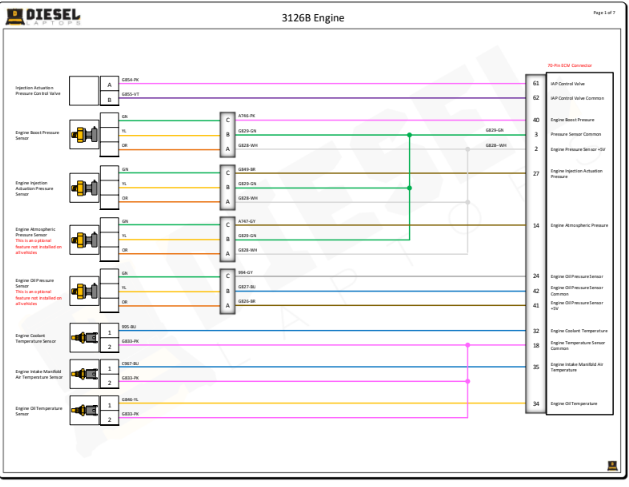Select pin A of the Control Valve connector
Screen dimensions: 629x487
(110, 84)
